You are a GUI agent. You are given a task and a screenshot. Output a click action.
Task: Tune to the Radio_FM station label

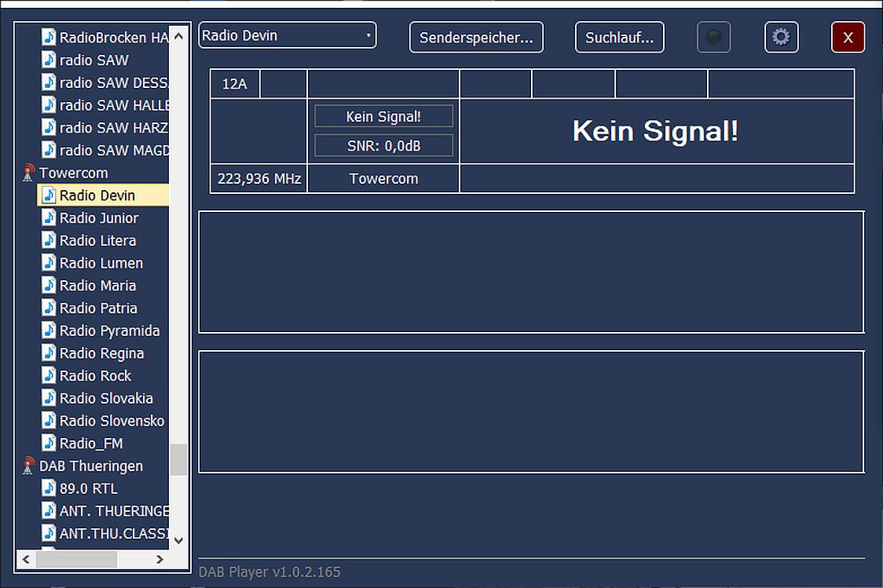click(x=91, y=444)
